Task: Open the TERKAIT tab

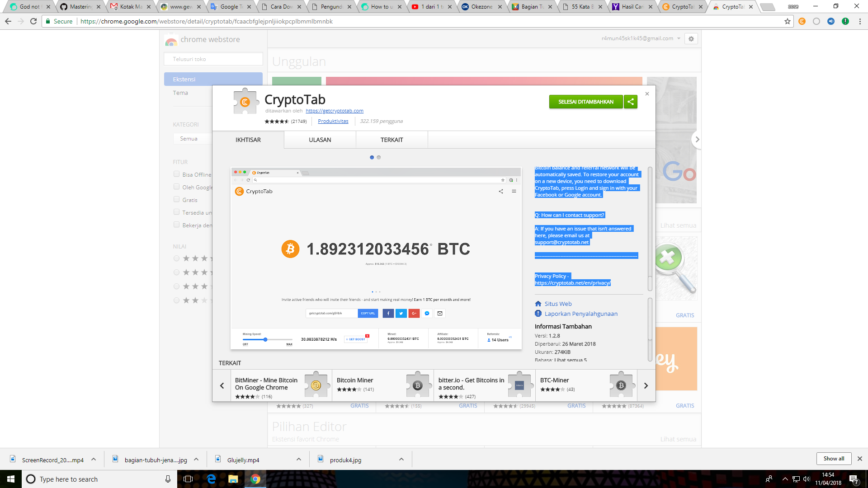Action: 392,140
